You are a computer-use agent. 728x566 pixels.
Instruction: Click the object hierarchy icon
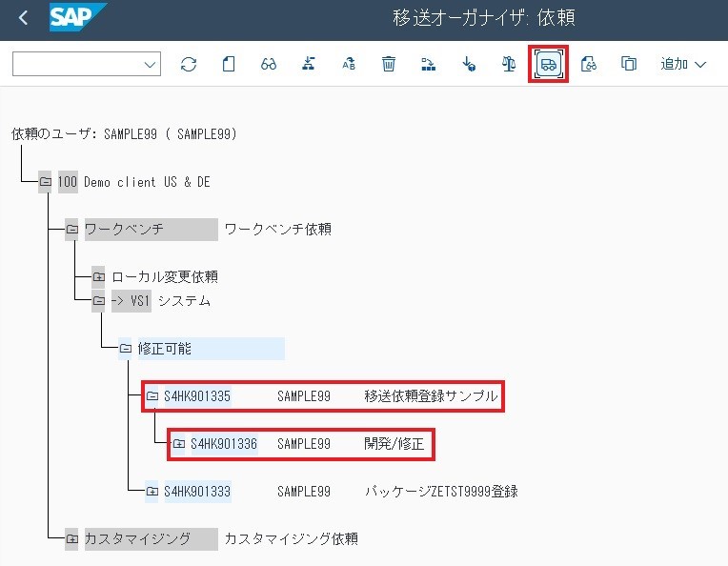tap(309, 64)
